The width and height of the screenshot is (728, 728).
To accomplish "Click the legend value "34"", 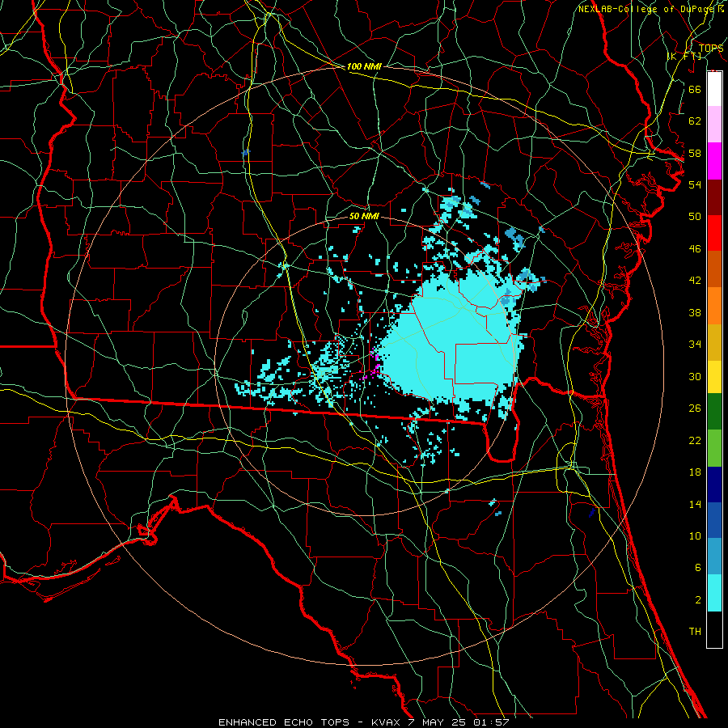I will pyautogui.click(x=695, y=344).
